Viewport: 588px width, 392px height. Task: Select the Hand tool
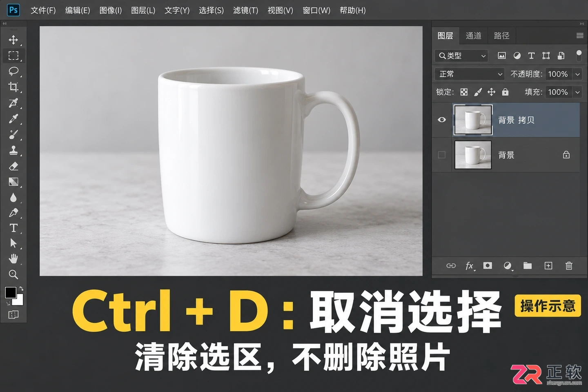tap(13, 258)
